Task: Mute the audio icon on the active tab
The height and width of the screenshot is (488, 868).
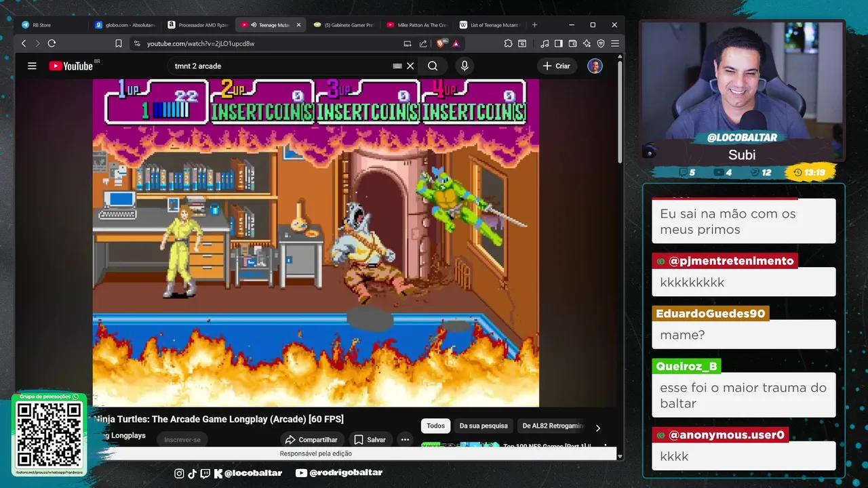Action: click(x=254, y=25)
